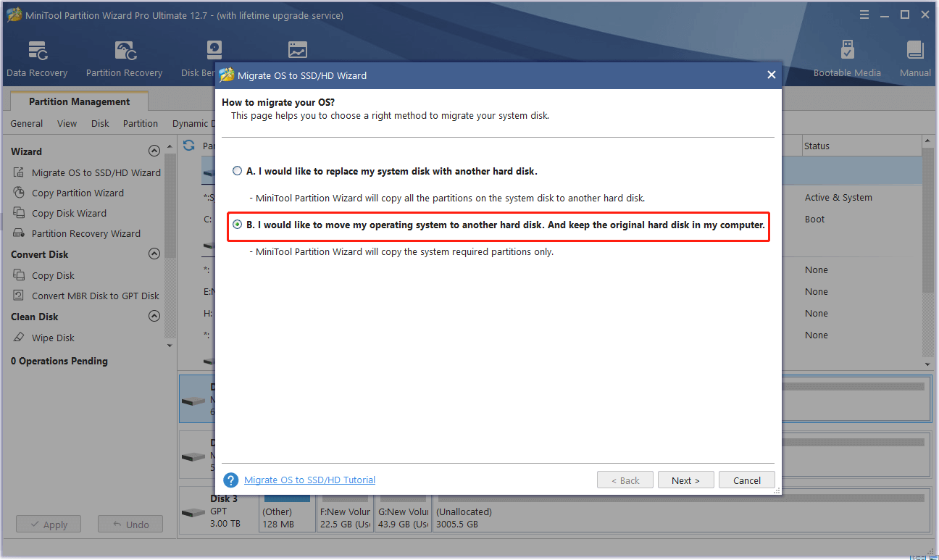Click the Copy Partition Wizard icon
The image size is (939, 560).
(x=19, y=193)
